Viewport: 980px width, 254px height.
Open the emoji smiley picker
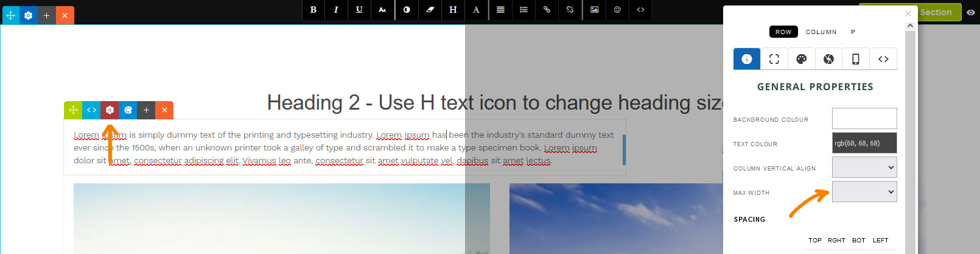[617, 10]
